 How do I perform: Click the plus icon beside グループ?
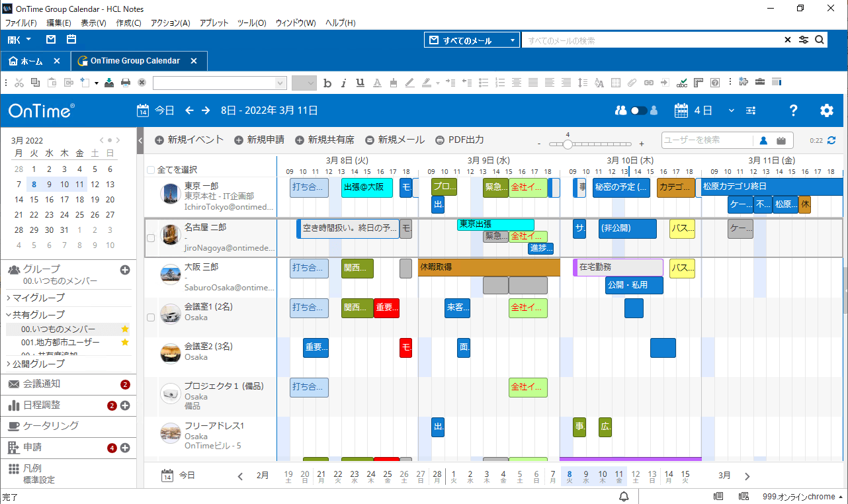click(124, 270)
